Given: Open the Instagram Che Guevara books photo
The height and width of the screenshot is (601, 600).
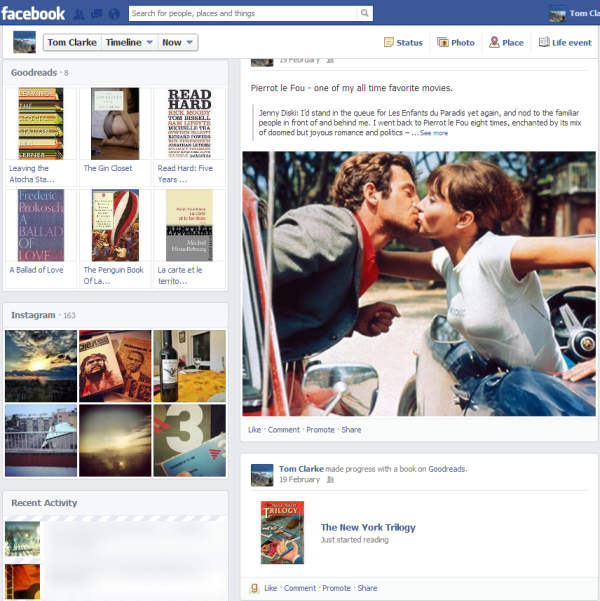Looking at the screenshot, I should point(115,366).
